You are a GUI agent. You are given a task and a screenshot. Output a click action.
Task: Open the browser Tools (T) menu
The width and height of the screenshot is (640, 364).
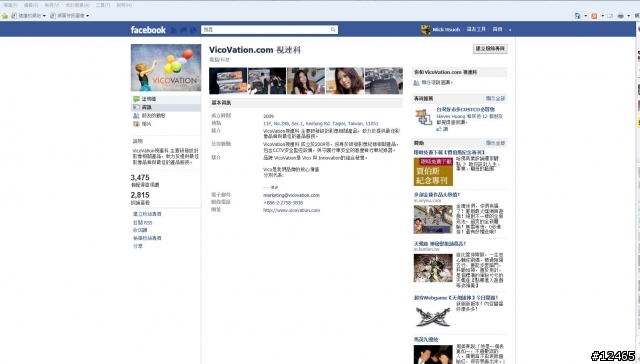coord(103,5)
